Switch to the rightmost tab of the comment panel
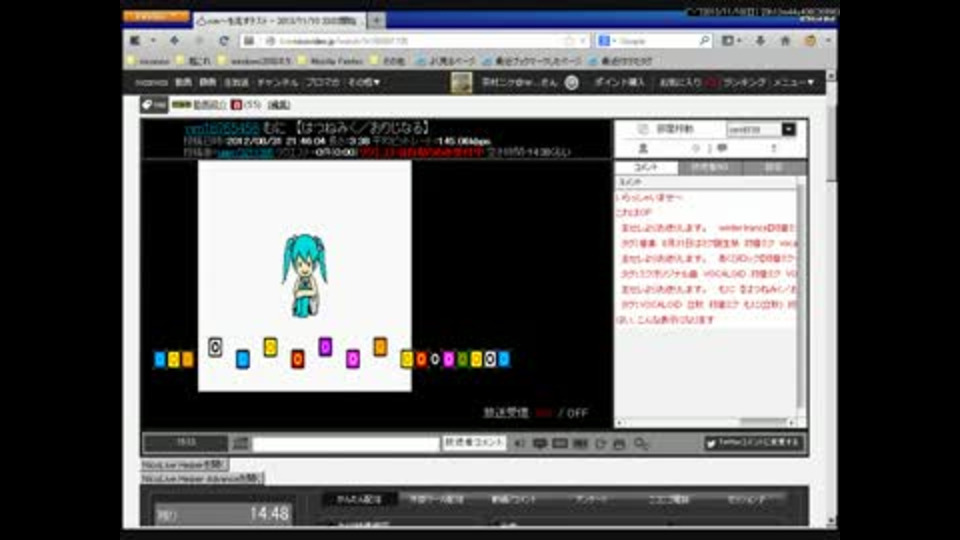The height and width of the screenshot is (540, 960). (774, 167)
